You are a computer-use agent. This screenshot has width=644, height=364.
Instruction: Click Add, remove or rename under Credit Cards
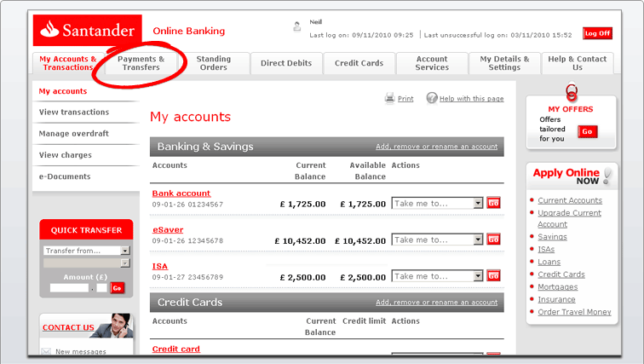pyautogui.click(x=437, y=303)
